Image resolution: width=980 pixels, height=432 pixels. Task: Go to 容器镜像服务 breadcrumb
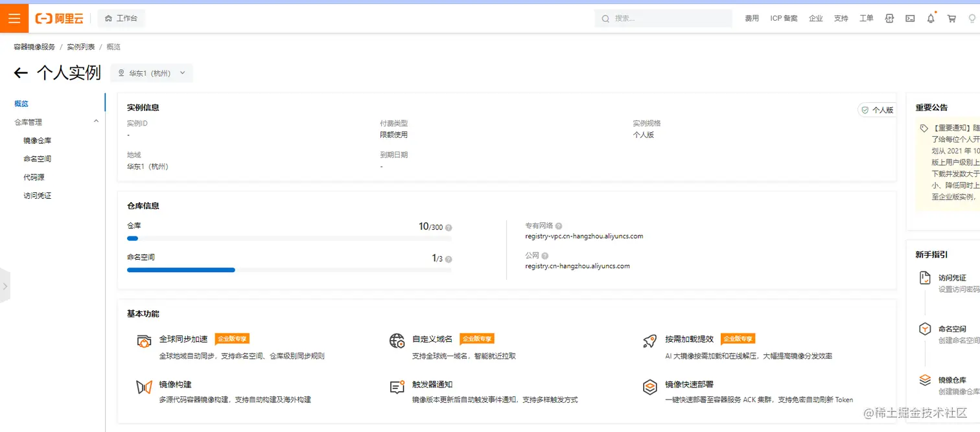[x=34, y=47]
